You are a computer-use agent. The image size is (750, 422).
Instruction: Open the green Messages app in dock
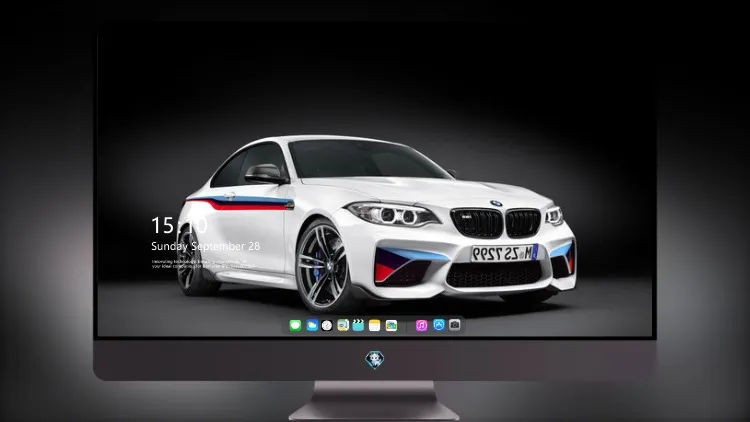295,325
